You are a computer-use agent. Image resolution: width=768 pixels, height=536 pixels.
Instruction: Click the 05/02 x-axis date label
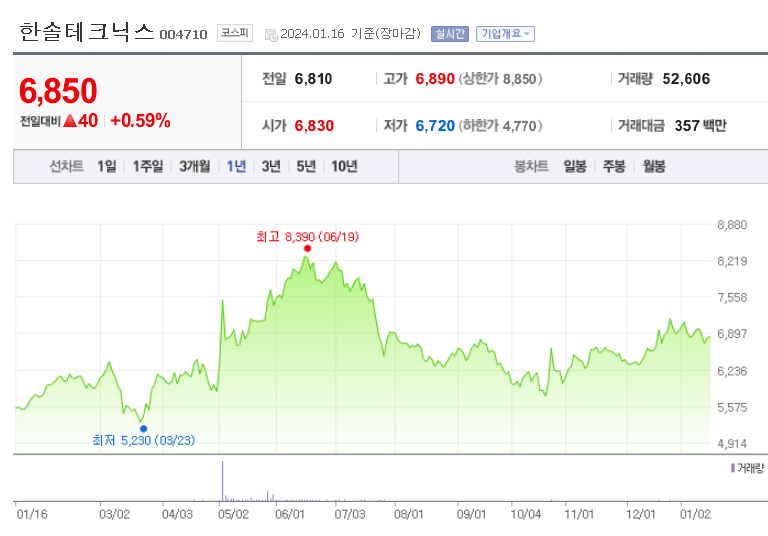[x=233, y=514]
